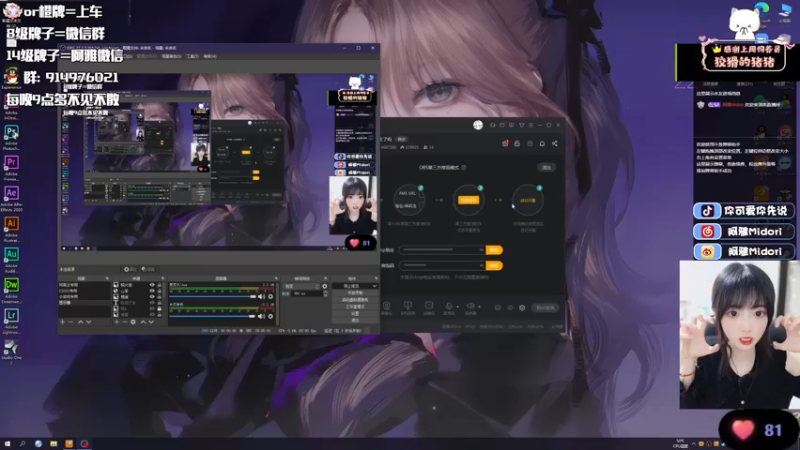The height and width of the screenshot is (450, 800).
Task: Move selected OBS source down
Action: (151, 322)
